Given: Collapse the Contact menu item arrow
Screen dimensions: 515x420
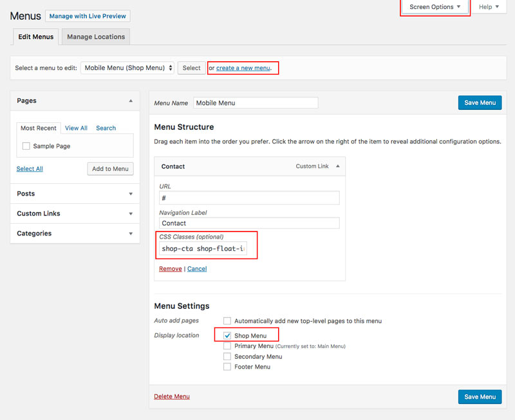Looking at the screenshot, I should click(x=338, y=167).
